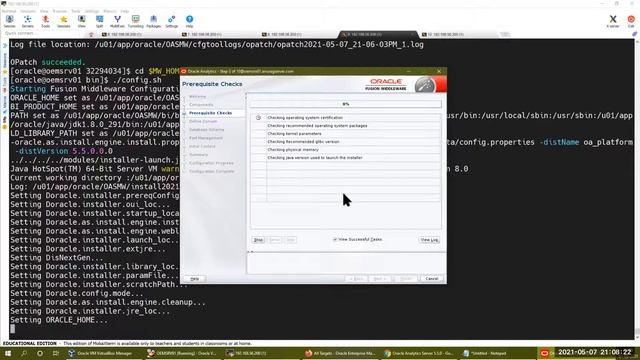Viewport: 640px width, 360px height.
Task: Toggle View Successful Tasks checkbox
Action: tap(335, 240)
